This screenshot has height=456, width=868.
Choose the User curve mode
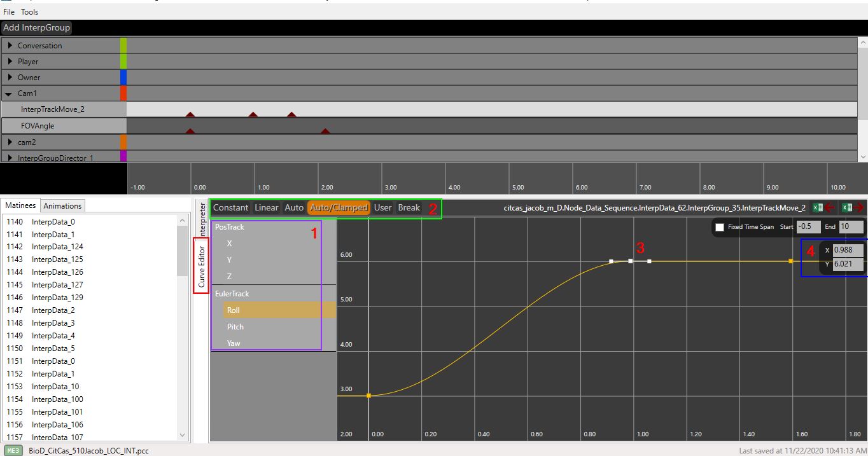(x=383, y=207)
